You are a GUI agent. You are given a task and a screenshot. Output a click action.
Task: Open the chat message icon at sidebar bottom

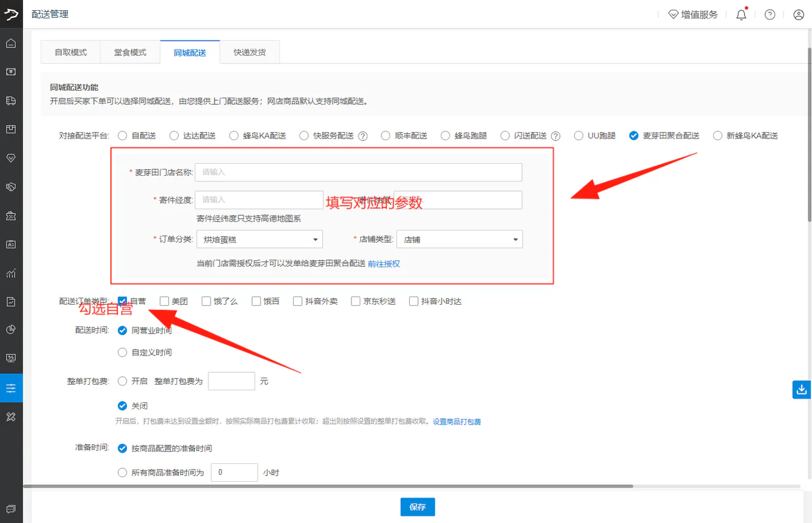click(11, 509)
